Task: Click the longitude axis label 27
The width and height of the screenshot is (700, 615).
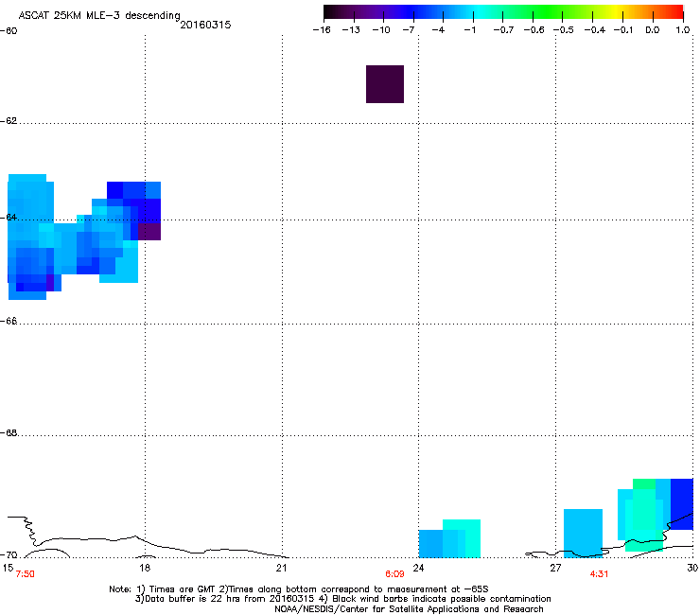Action: (555, 568)
